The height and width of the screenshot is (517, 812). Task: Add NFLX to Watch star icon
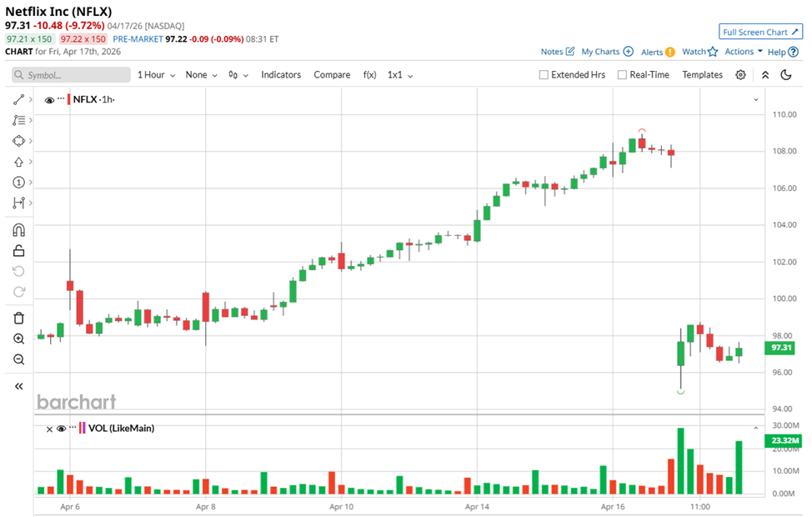pos(713,52)
